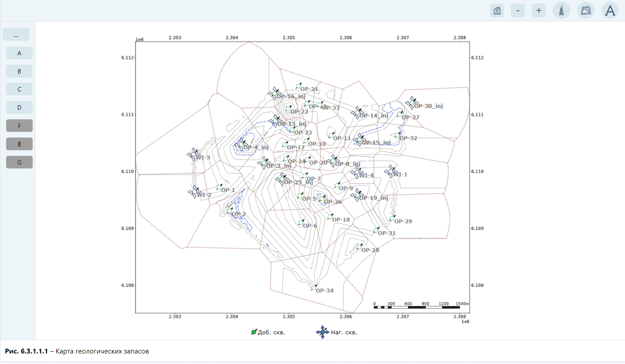Zoom in with the plus button
Image resolution: width=625 pixels, height=364 pixels.
point(539,10)
